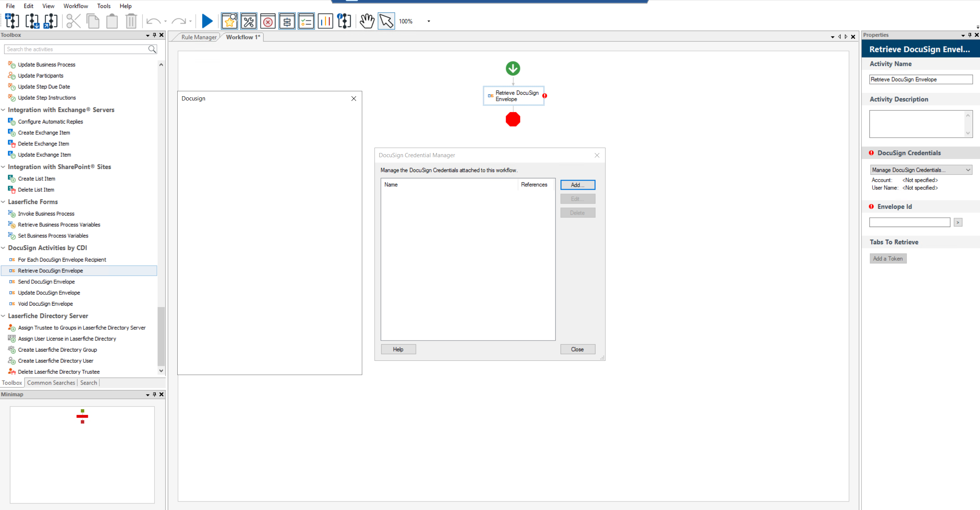
Task: Click the token arrow button beside Envelope Id
Action: [958, 222]
